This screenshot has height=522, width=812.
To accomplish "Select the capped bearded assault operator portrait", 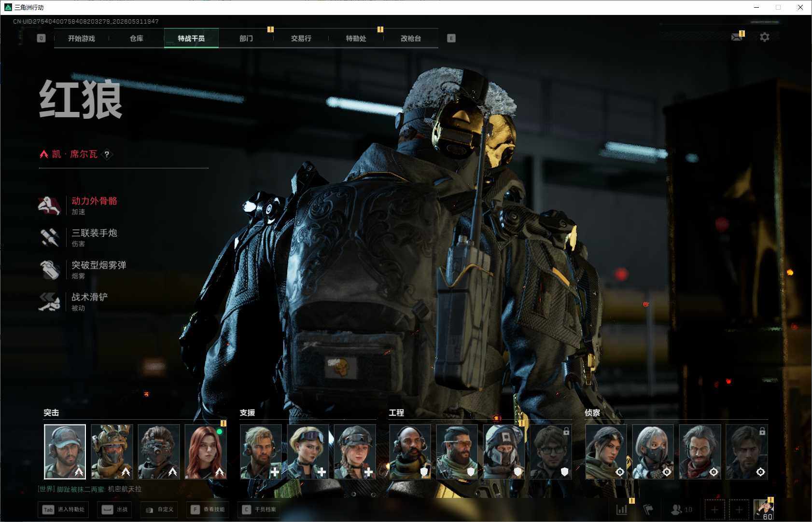I will tap(65, 452).
